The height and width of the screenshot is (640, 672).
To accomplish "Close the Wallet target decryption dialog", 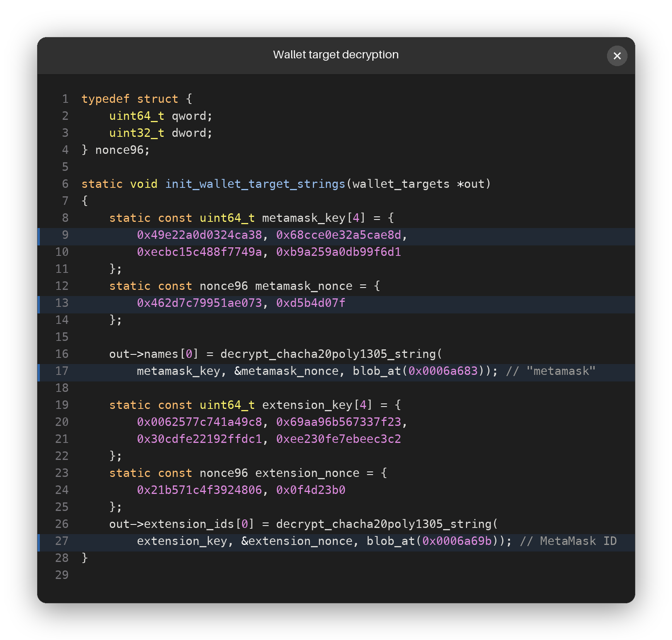I will pos(617,56).
